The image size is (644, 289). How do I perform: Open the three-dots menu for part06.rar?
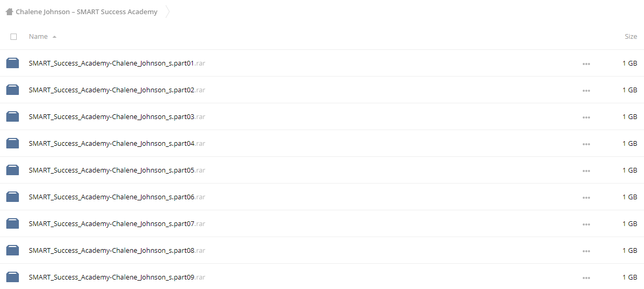tap(586, 198)
